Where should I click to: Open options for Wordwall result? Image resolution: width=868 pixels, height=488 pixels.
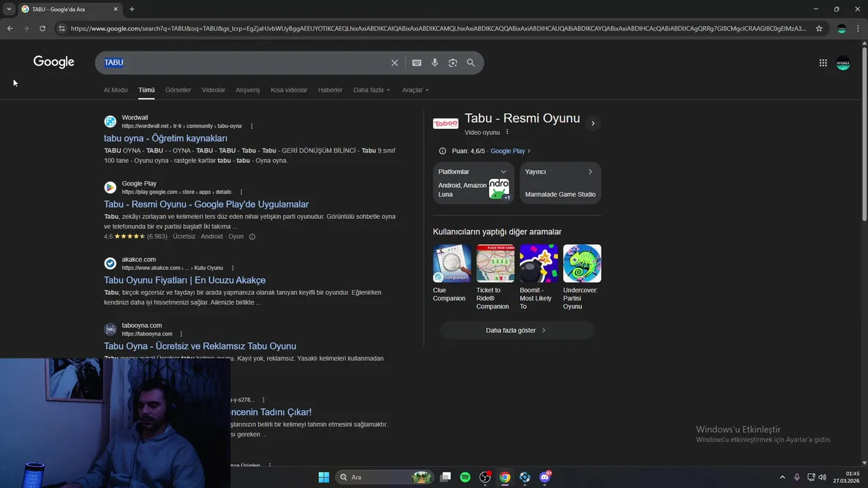click(x=252, y=126)
